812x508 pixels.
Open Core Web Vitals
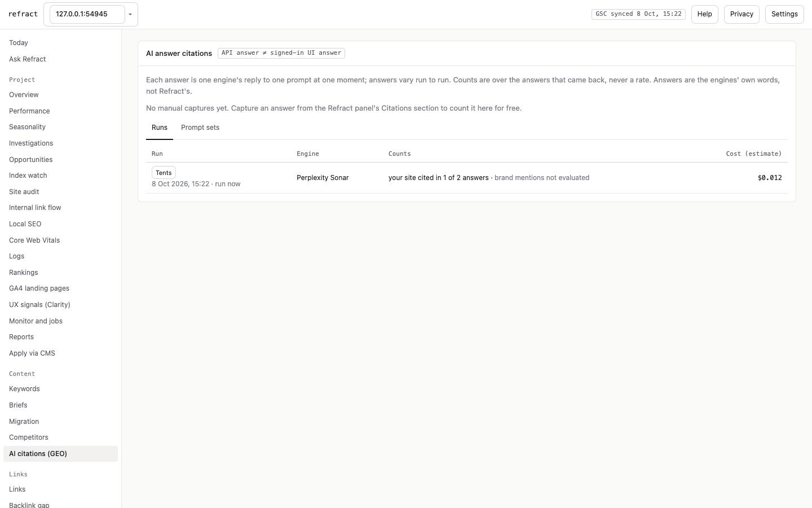61,240
